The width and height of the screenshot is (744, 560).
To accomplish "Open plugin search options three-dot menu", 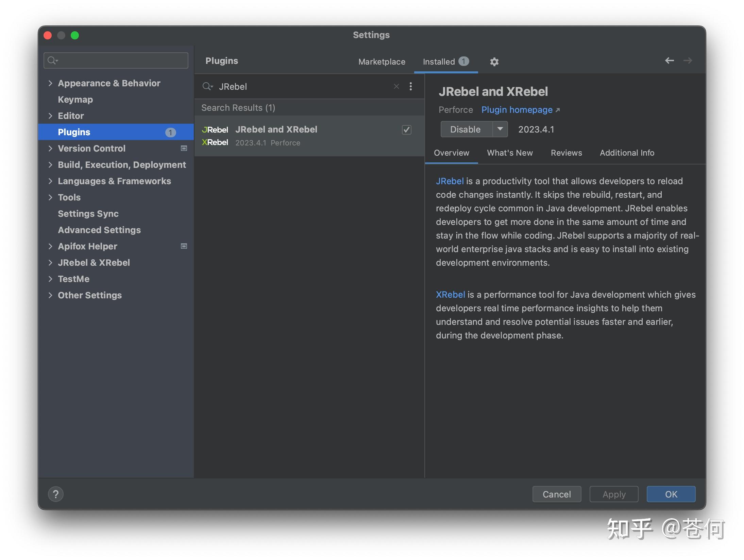I will pyautogui.click(x=411, y=86).
